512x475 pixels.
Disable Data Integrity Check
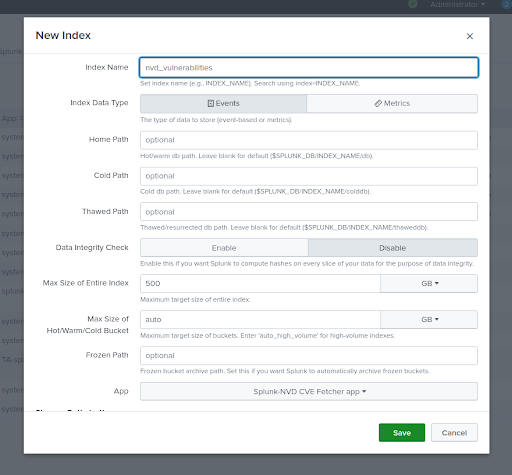(393, 248)
